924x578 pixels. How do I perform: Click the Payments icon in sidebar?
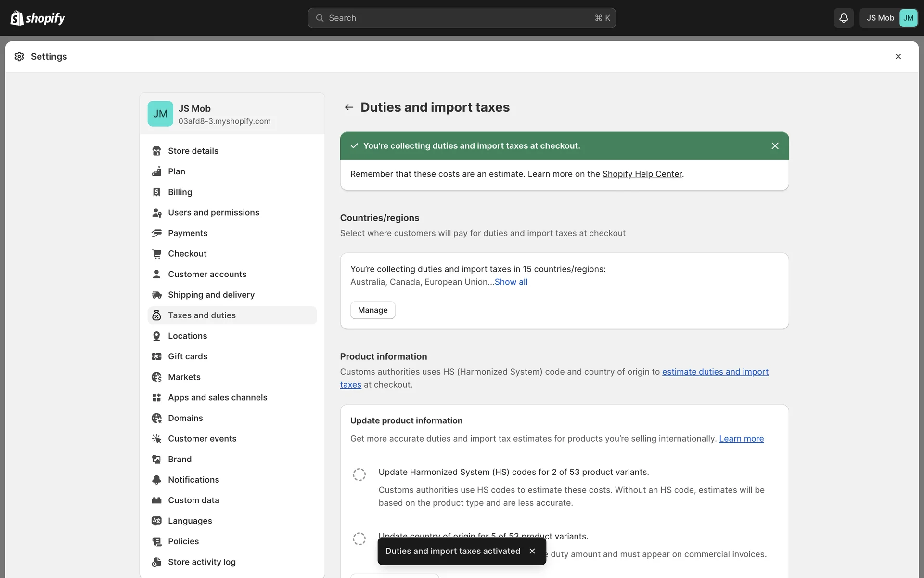156,233
